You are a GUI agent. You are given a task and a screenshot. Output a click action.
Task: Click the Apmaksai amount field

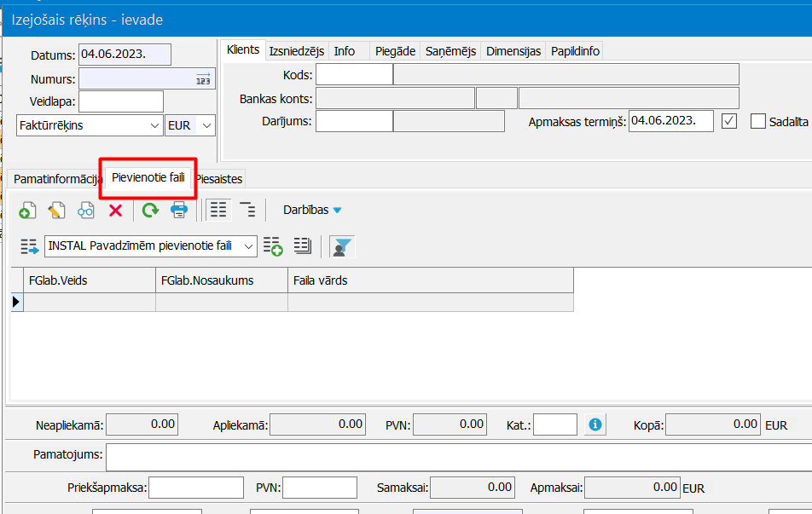(x=632, y=488)
